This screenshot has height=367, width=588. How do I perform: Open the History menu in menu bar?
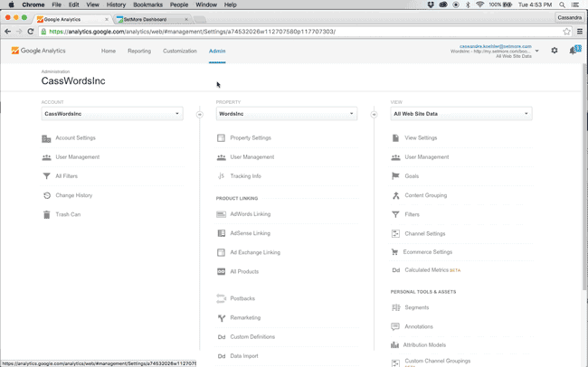(116, 5)
